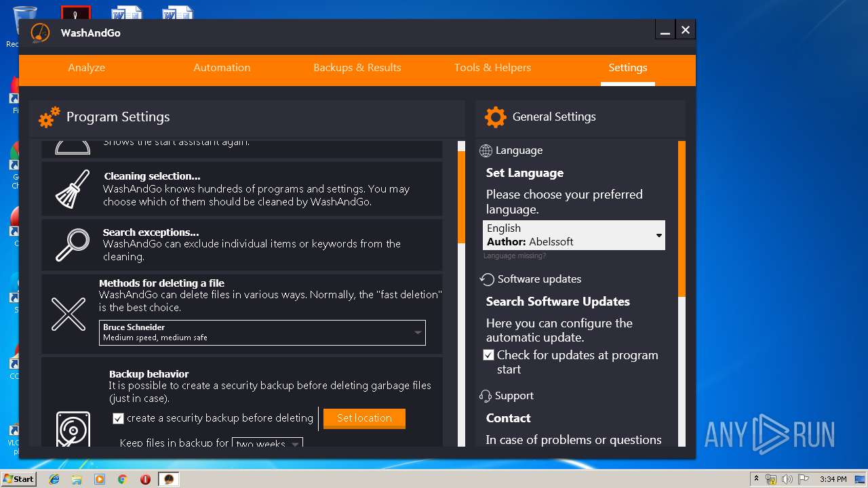Click the Backup behavior title

tap(149, 374)
